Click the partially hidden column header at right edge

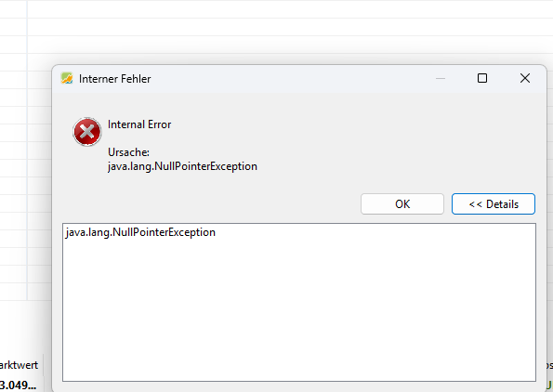tap(550, 365)
